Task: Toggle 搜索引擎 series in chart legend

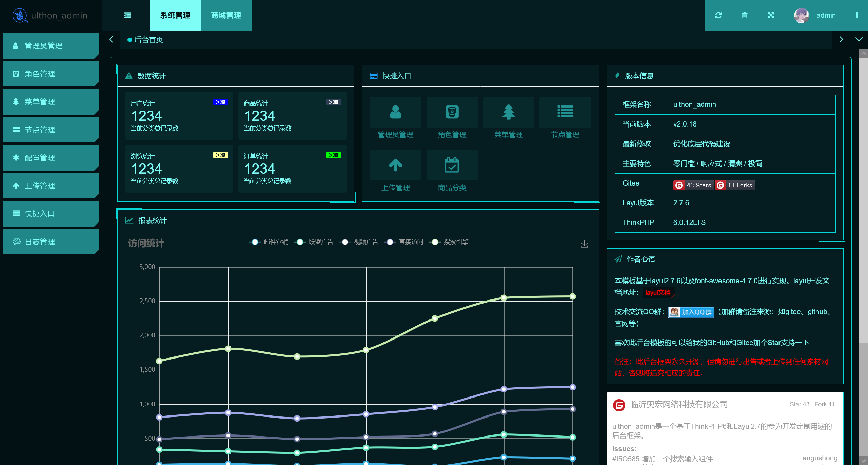Action: [449, 242]
